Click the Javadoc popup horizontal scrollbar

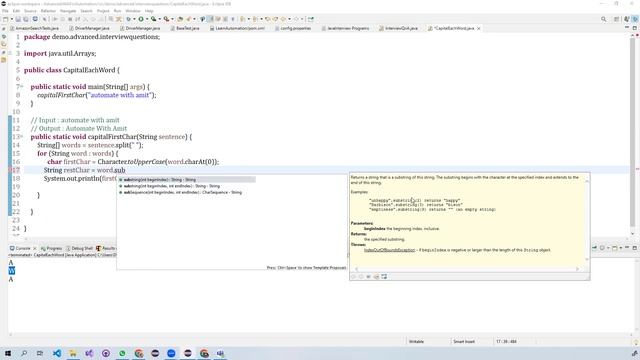click(x=467, y=269)
